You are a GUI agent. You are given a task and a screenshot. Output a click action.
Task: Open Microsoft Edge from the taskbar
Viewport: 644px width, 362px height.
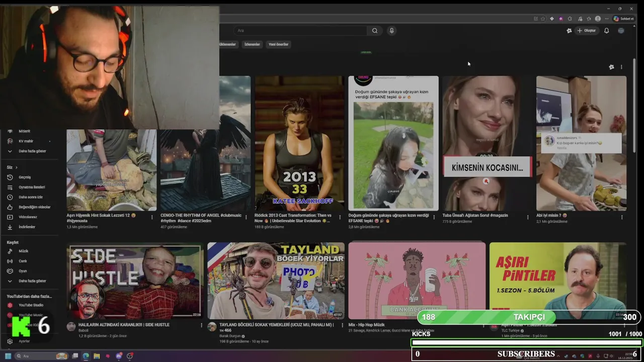pyautogui.click(x=86, y=356)
